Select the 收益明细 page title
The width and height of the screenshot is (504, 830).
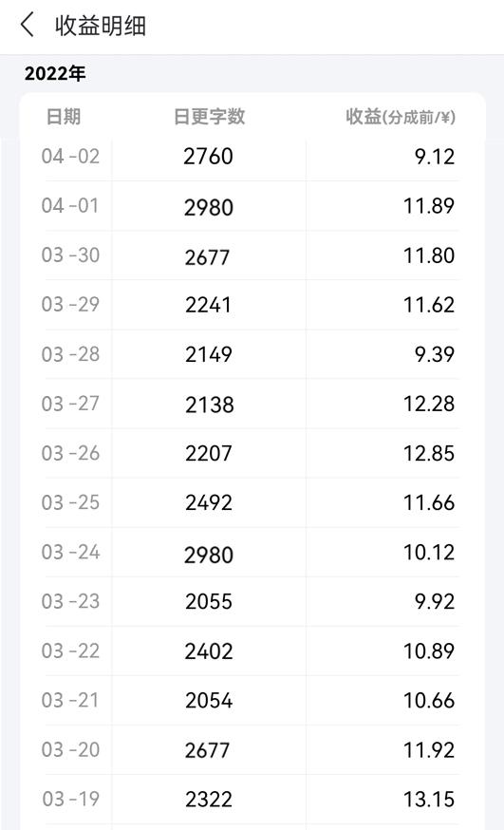click(x=101, y=26)
